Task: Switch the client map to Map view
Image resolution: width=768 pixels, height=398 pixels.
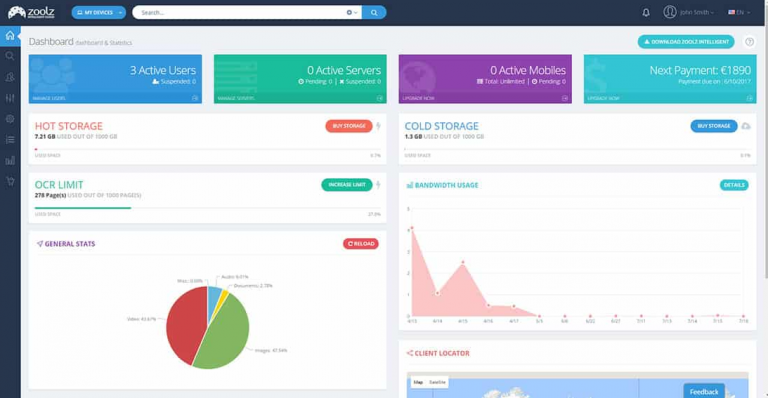Action: (418, 382)
